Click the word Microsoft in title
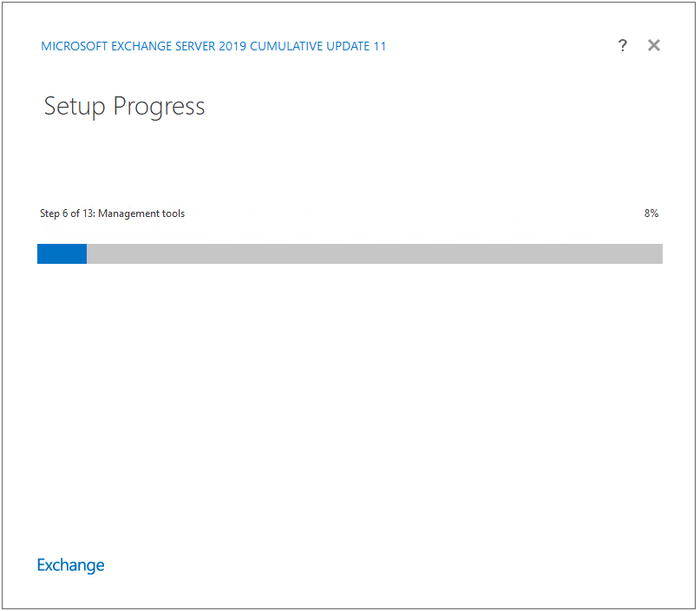The width and height of the screenshot is (700, 611). click(x=74, y=46)
